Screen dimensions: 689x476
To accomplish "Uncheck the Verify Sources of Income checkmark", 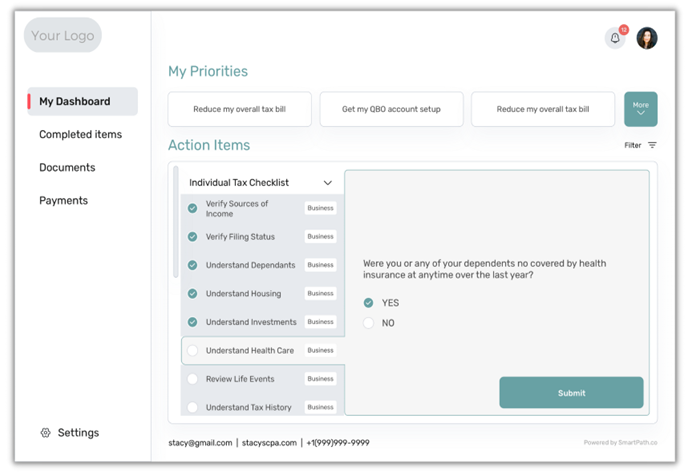I will point(193,209).
